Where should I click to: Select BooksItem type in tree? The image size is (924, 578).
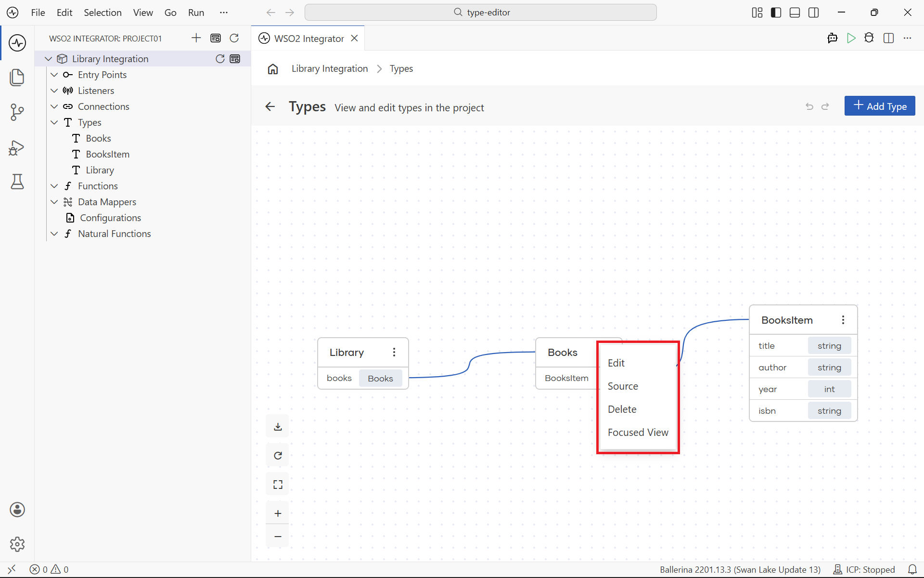tap(108, 154)
